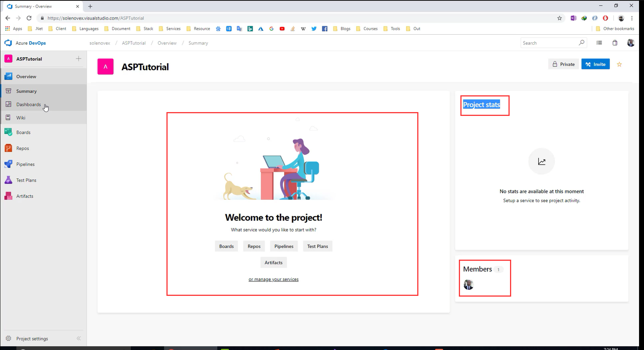
Task: Click the member avatar under Members
Action: tap(468, 284)
